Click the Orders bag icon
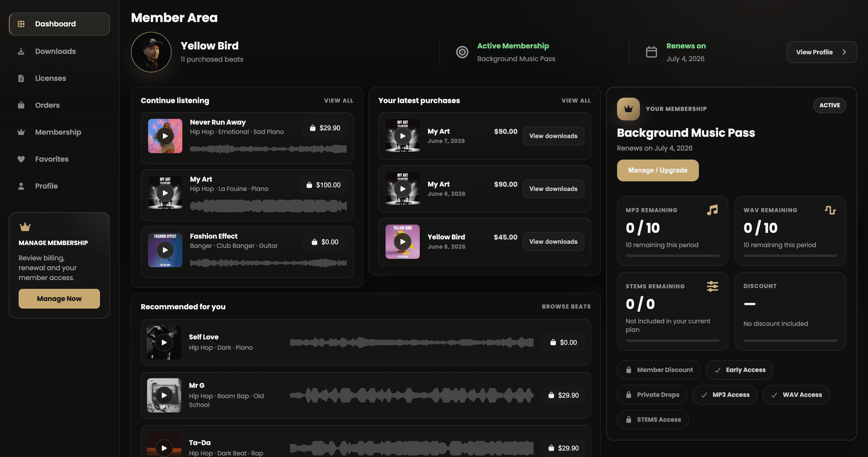This screenshot has width=868, height=457. pos(21,105)
